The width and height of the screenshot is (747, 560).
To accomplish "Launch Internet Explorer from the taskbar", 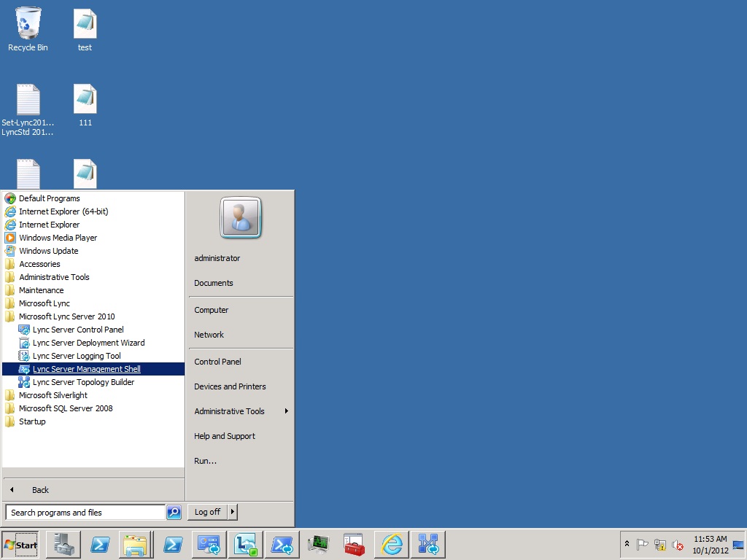I will (392, 545).
